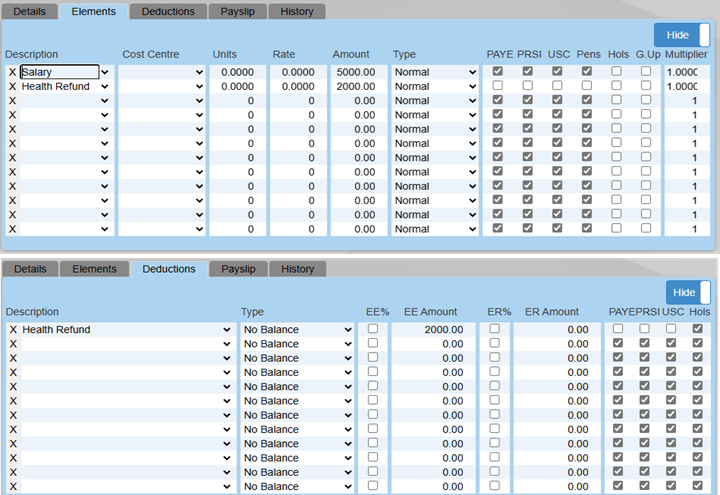Click the X beside the Health Refund deduction row
The height and width of the screenshot is (495, 720).
[12, 330]
